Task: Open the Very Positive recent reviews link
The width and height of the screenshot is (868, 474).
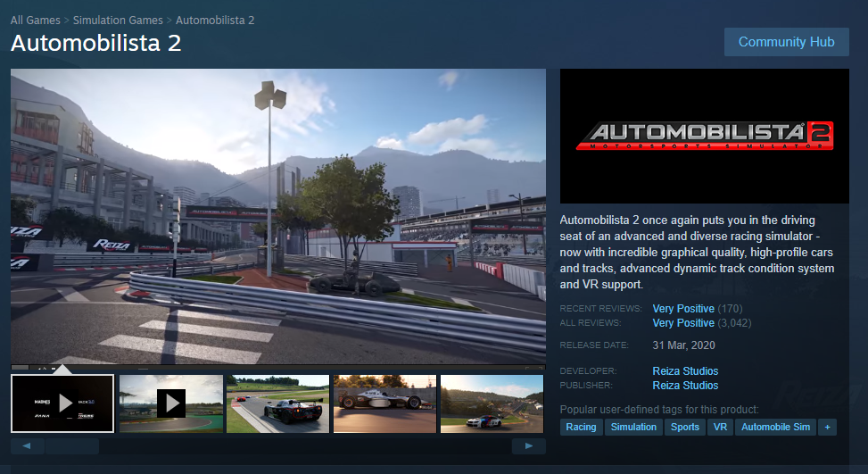Action: tap(683, 309)
